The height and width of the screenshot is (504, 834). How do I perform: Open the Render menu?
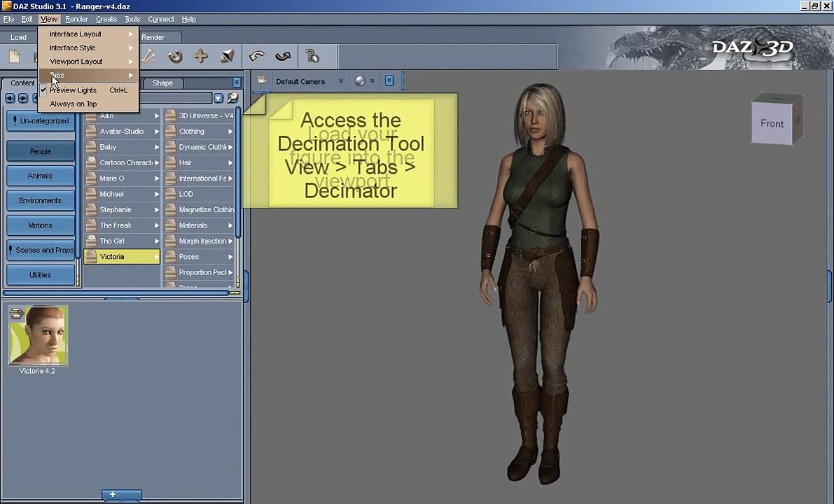pyautogui.click(x=76, y=19)
